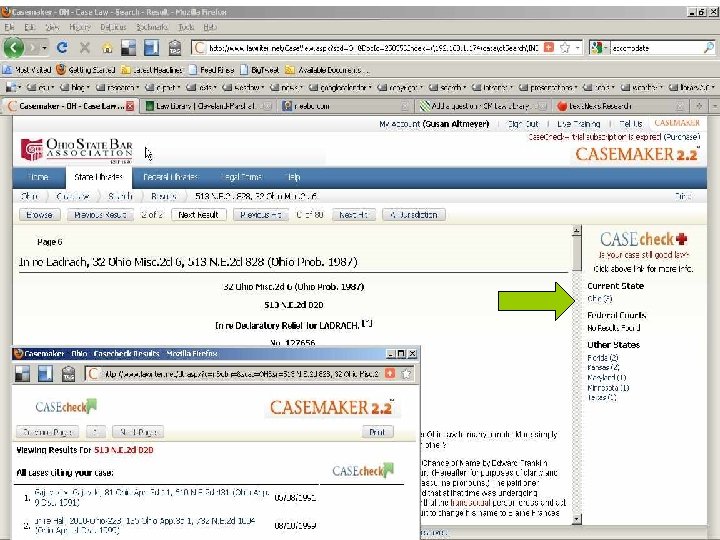720x540 pixels.
Task: Open the Help navigation tab in Casemaker
Action: point(293,177)
